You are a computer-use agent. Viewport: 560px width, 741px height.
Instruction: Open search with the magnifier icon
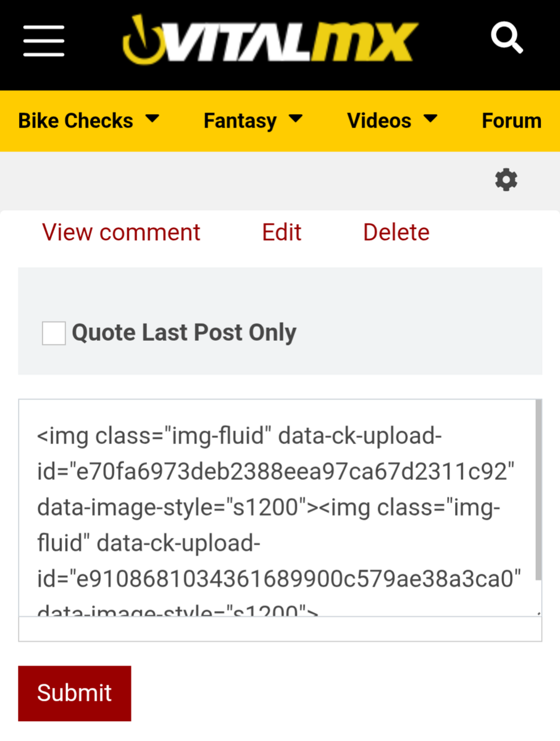click(507, 38)
